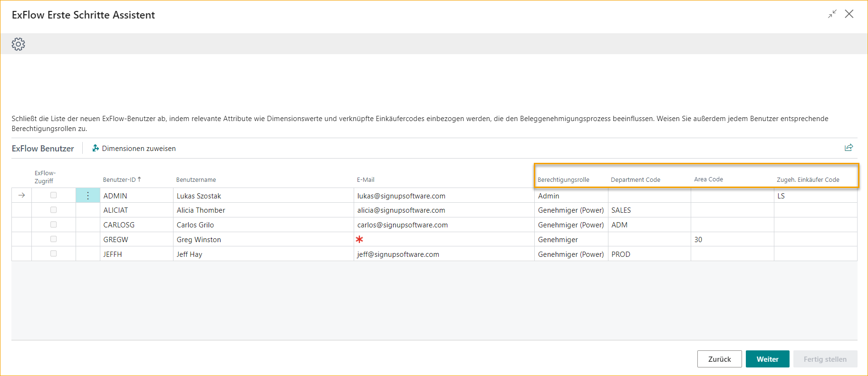The width and height of the screenshot is (868, 376).
Task: Click the E-Mail column header
Action: (366, 179)
